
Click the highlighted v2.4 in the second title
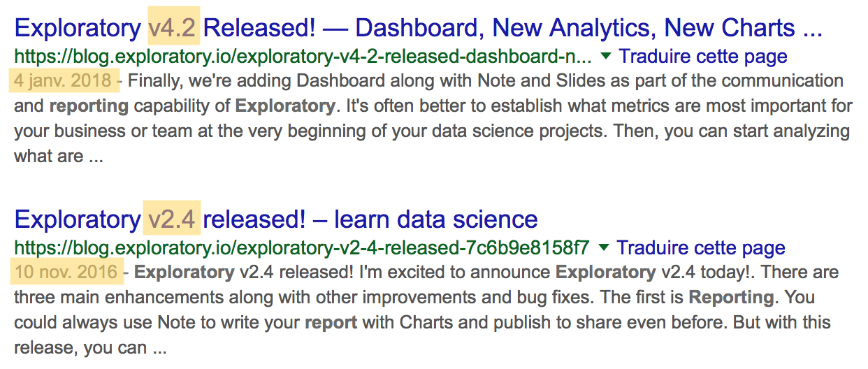(172, 219)
